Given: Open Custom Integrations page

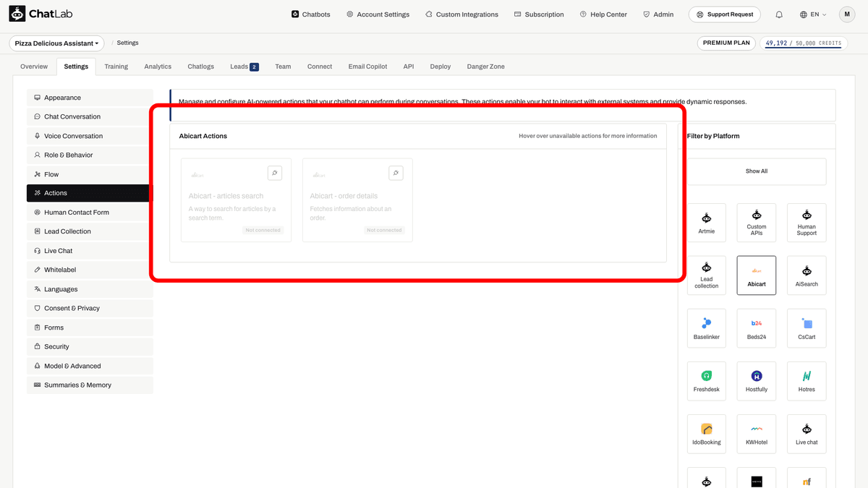Looking at the screenshot, I should pos(461,14).
